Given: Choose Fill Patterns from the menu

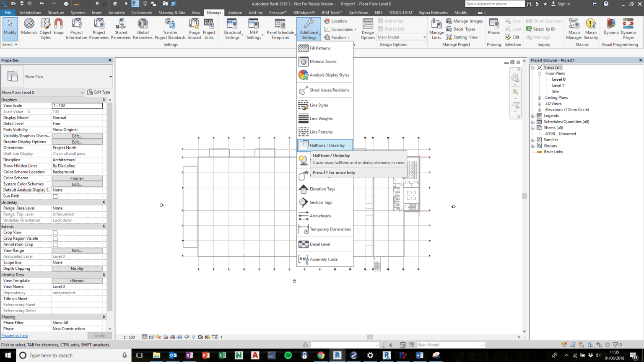Looking at the screenshot, I should tap(325, 48).
